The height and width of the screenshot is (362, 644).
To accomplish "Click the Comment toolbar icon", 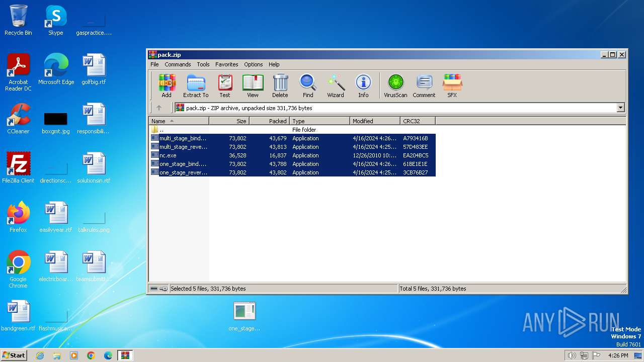I will click(424, 85).
